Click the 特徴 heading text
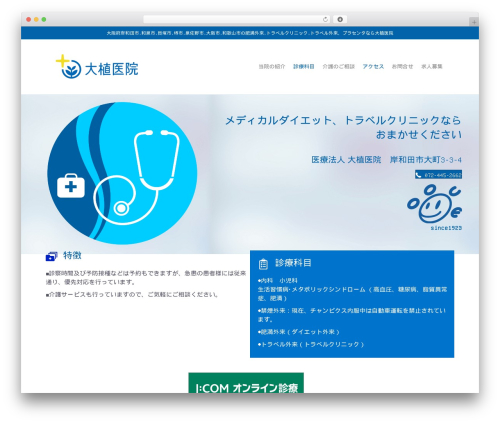500x423 pixels. point(72,256)
